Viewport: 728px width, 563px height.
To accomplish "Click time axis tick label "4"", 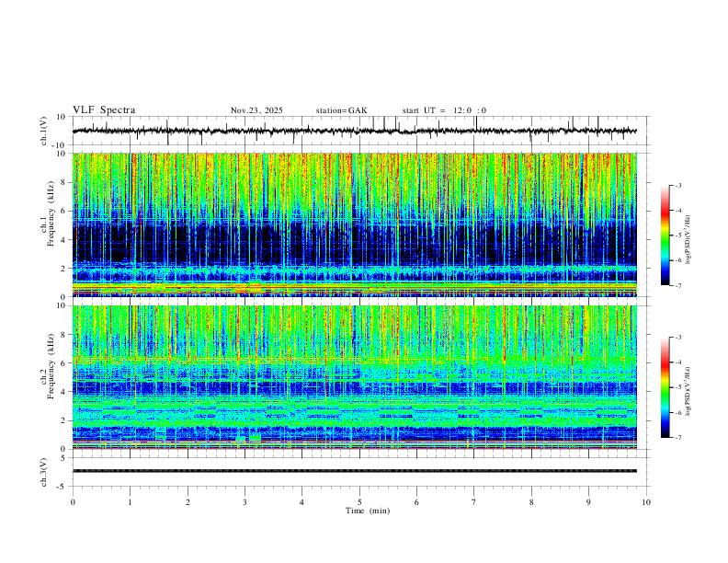I will click(301, 502).
